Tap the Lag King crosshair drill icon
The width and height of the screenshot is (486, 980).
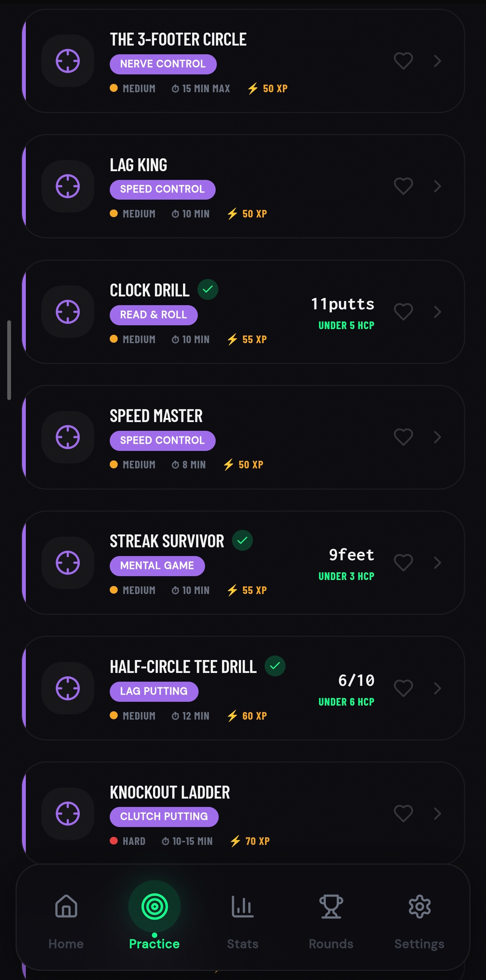pyautogui.click(x=68, y=186)
